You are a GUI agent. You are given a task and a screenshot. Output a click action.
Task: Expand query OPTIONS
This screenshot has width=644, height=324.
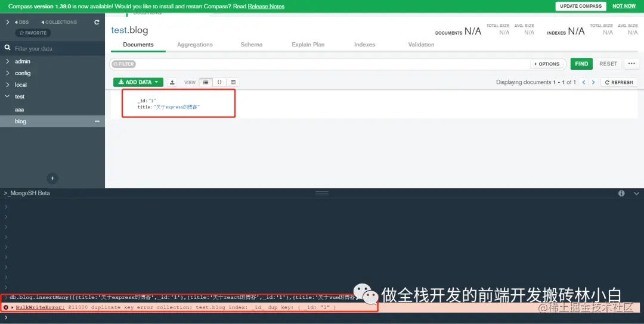click(547, 64)
